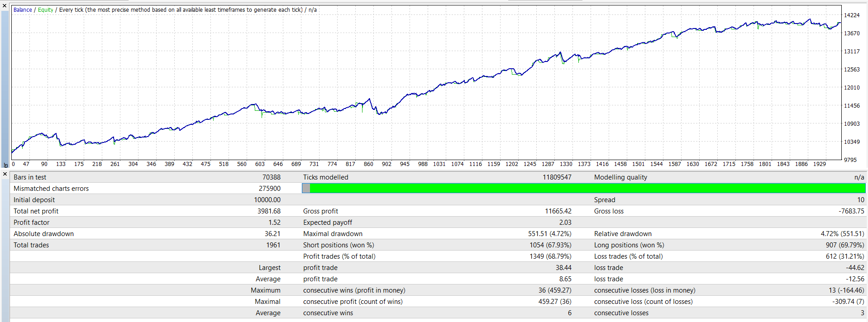Select the -309.74 (7) consecutive loss value
Screen dimensions: 868x322
[x=848, y=302]
